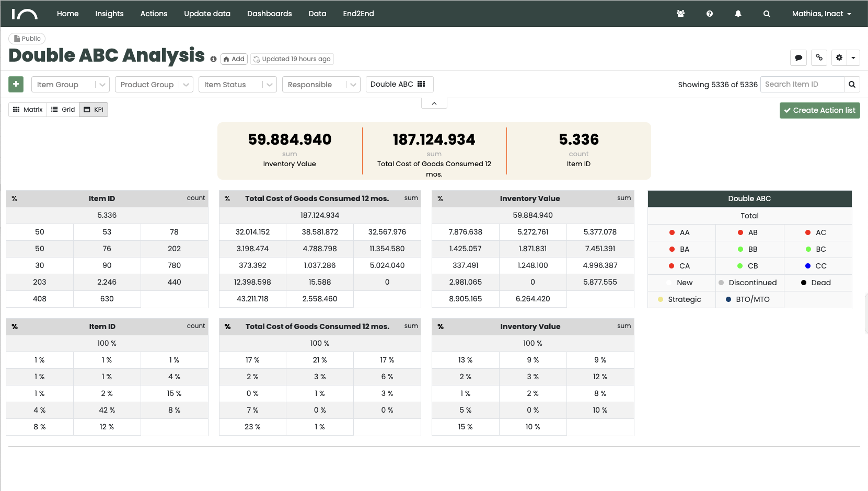Select the KPI view toggle

click(94, 110)
